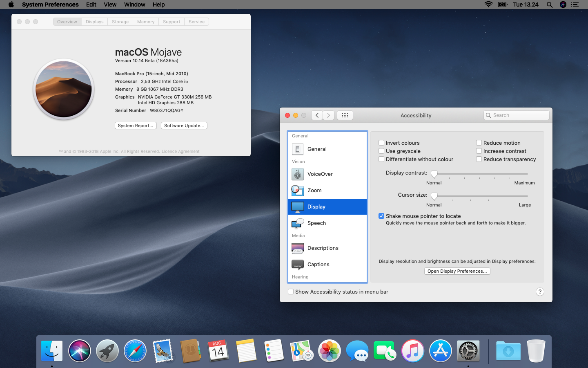Screen dimensions: 588x368
Task: Open Notes yellow pad icon in dock
Action: (x=246, y=351)
